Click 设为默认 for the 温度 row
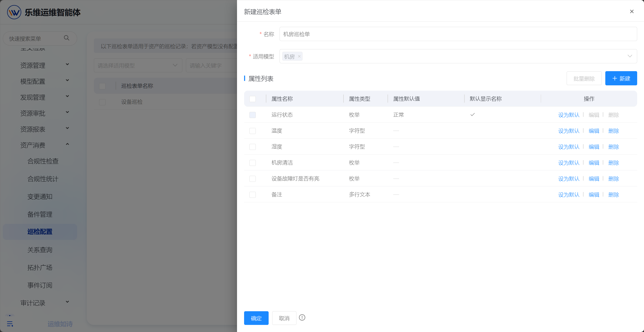Screen dimensions: 644x332 coord(569,131)
